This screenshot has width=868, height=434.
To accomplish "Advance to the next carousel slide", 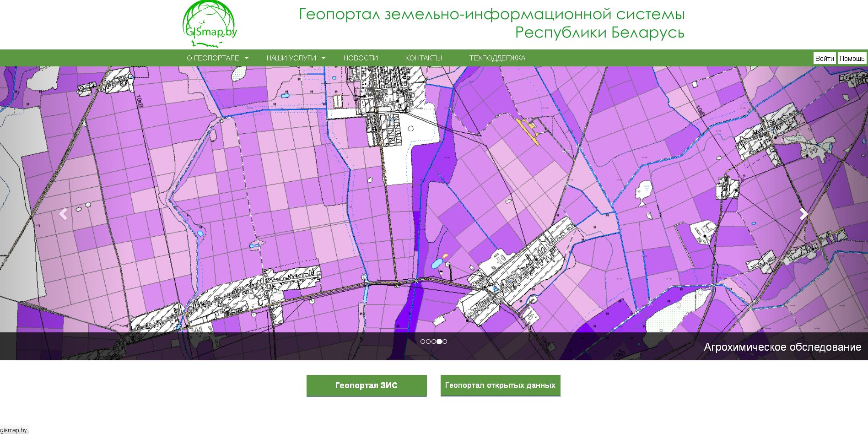I will pyautogui.click(x=803, y=214).
